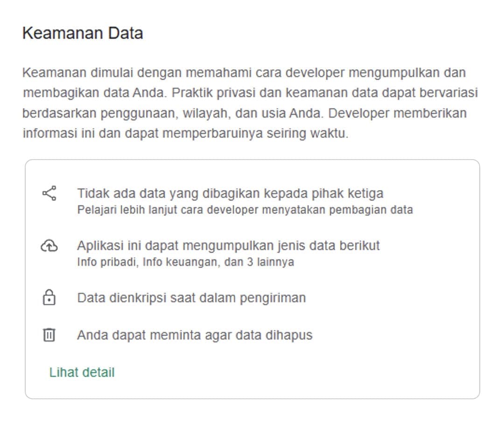Open the Lihat detail link

click(x=82, y=372)
